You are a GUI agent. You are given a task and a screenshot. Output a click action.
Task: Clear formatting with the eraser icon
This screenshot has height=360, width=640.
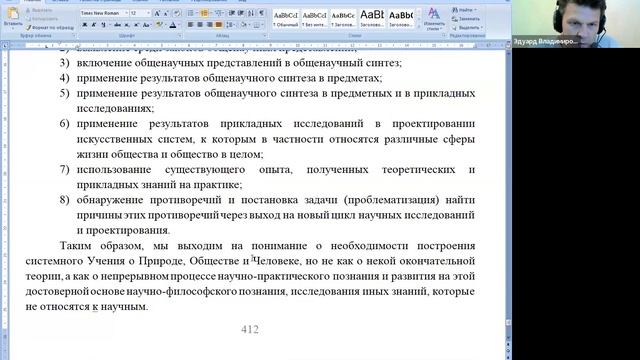tap(177, 13)
